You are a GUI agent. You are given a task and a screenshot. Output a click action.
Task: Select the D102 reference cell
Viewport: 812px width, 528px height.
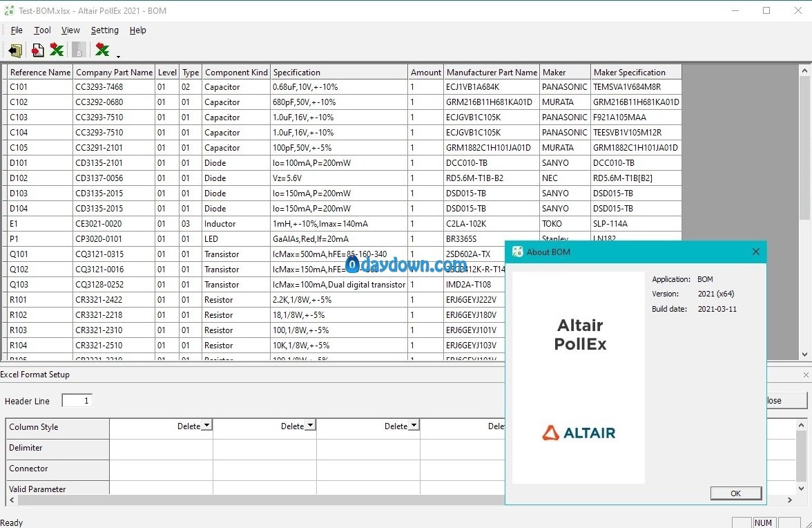click(x=40, y=178)
